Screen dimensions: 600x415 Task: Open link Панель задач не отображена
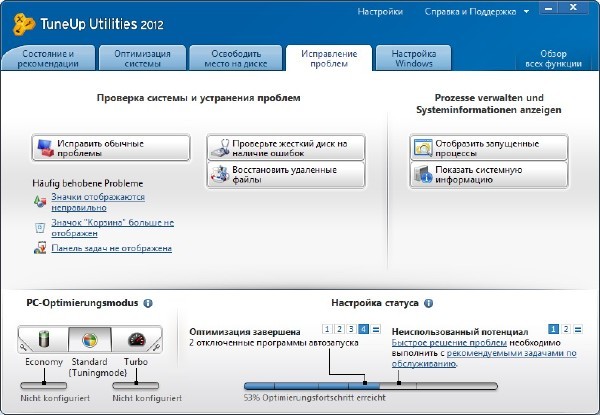(111, 248)
